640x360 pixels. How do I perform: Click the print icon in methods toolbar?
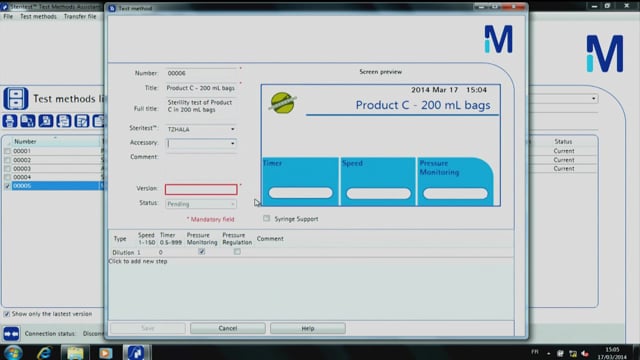coord(10,121)
